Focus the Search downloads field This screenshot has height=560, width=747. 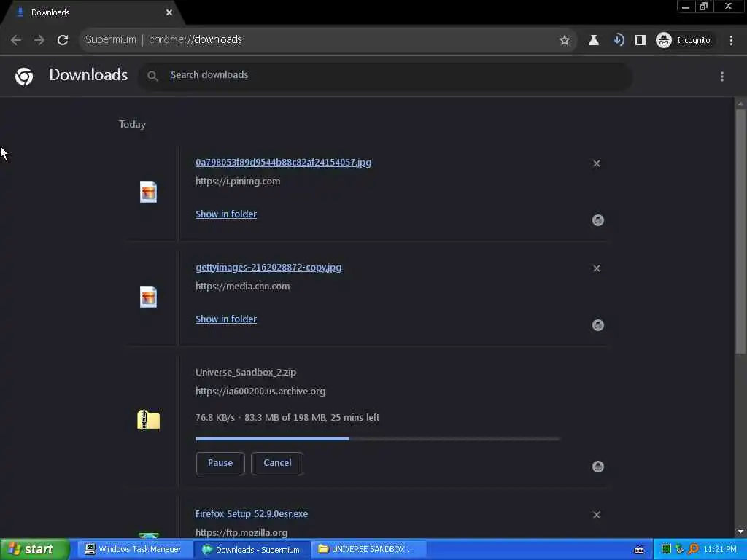[x=386, y=76]
